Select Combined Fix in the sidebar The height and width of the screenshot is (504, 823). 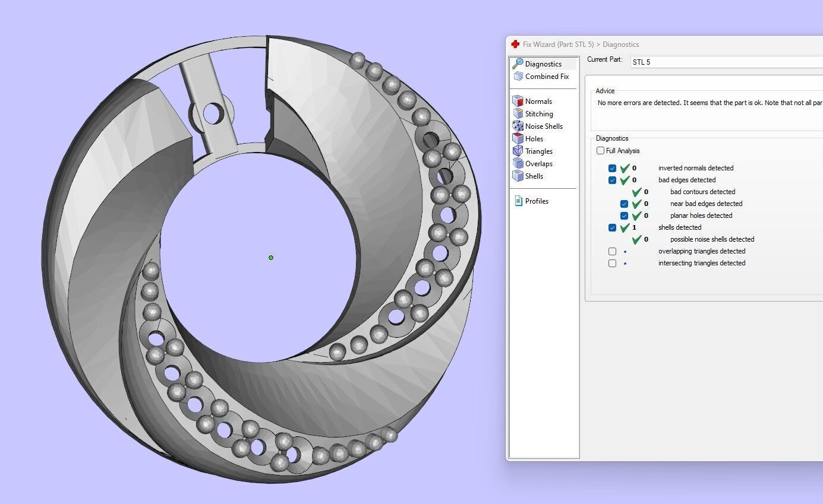[541, 76]
